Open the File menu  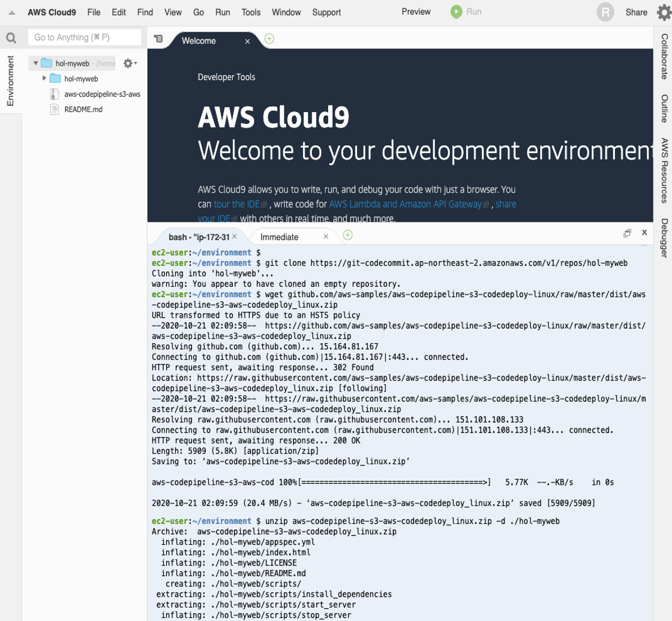tap(94, 13)
